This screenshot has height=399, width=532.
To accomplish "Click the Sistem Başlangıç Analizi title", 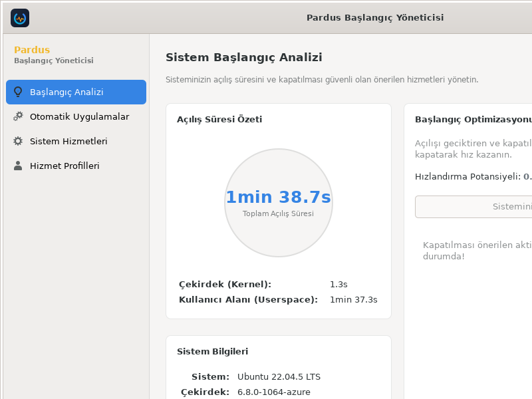I will tap(244, 57).
